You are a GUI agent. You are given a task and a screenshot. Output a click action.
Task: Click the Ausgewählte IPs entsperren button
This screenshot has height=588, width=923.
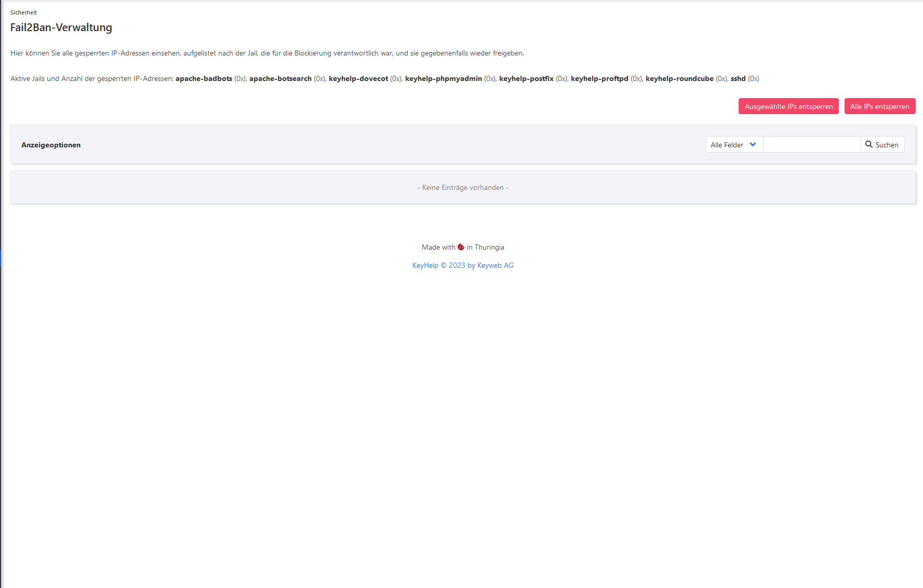(788, 106)
